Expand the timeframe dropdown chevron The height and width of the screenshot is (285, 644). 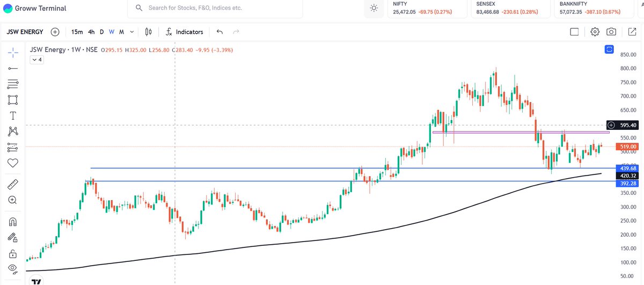(x=132, y=32)
